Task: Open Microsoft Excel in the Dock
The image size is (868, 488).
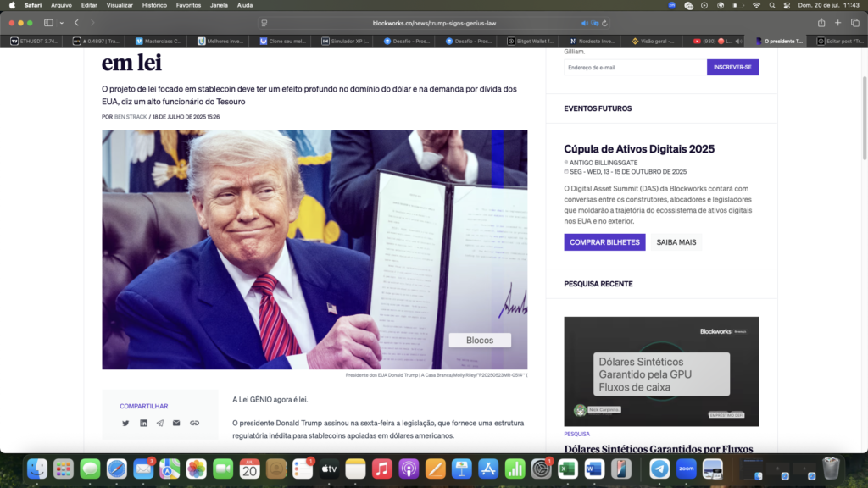Action: 568,469
